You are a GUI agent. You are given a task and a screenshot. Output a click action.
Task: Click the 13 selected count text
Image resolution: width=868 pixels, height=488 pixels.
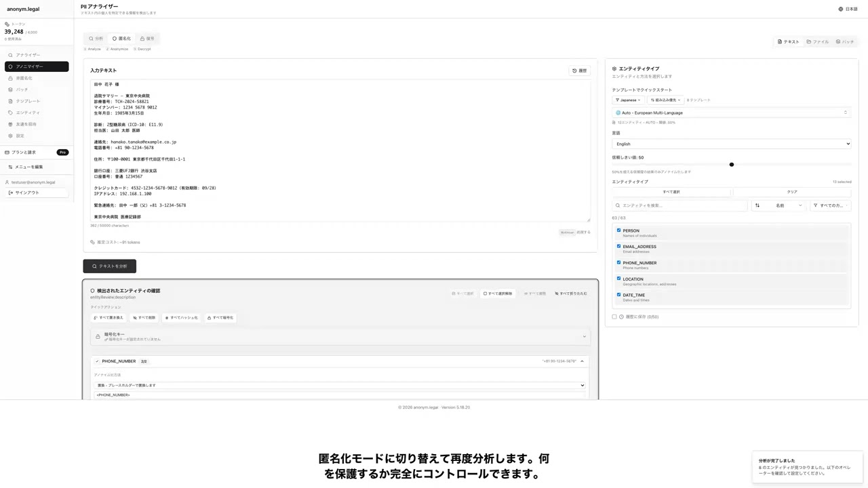coord(842,182)
